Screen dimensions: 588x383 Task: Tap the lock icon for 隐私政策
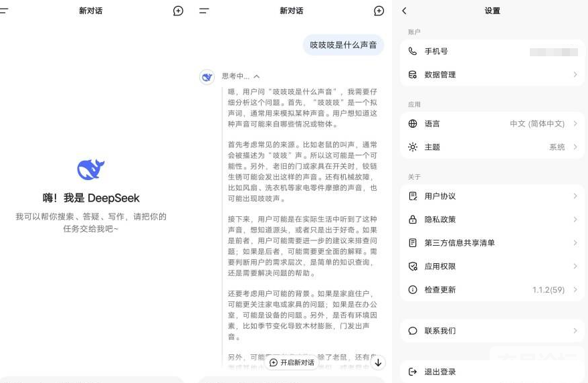click(413, 219)
